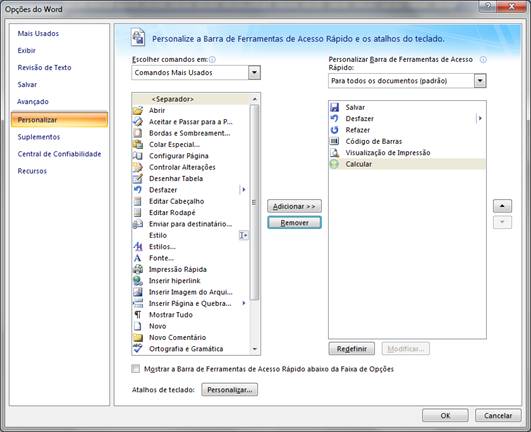Click the green Calcular icon

[335, 164]
